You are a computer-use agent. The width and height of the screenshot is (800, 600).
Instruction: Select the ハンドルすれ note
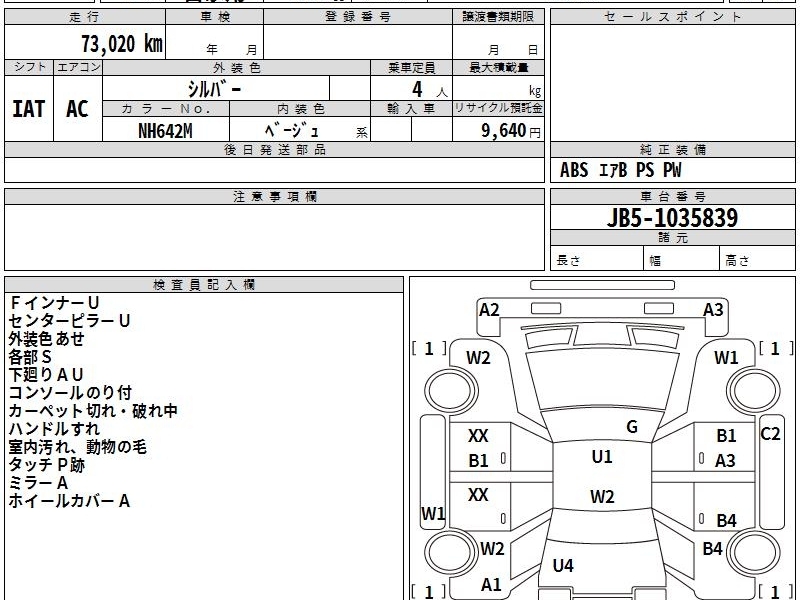tap(54, 429)
